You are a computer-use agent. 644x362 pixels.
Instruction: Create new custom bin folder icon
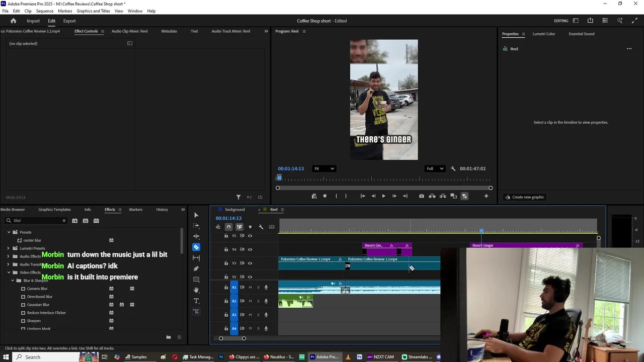pyautogui.click(x=169, y=337)
